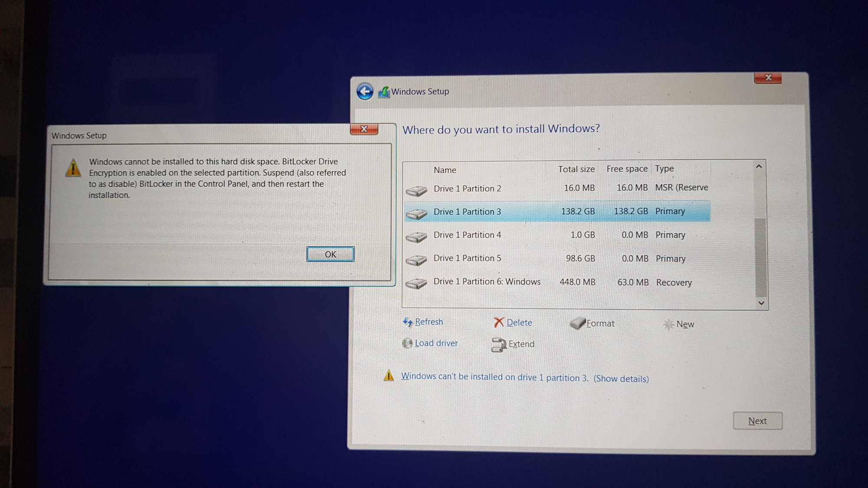The width and height of the screenshot is (868, 488).
Task: Click warning icon beside install error message
Action: pos(389,376)
